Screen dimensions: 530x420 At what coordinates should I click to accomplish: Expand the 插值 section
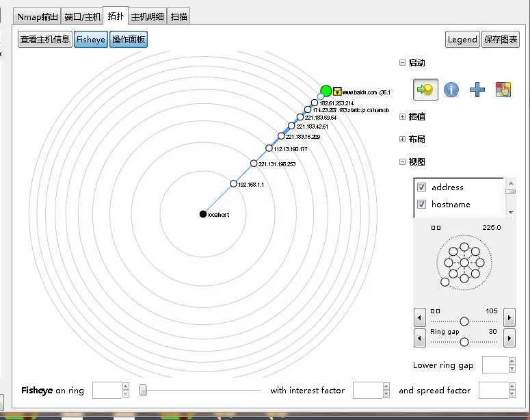pos(402,117)
